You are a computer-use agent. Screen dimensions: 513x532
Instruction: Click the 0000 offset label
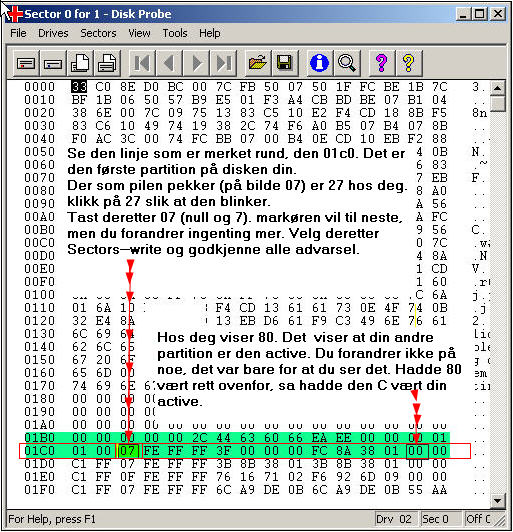click(x=39, y=87)
